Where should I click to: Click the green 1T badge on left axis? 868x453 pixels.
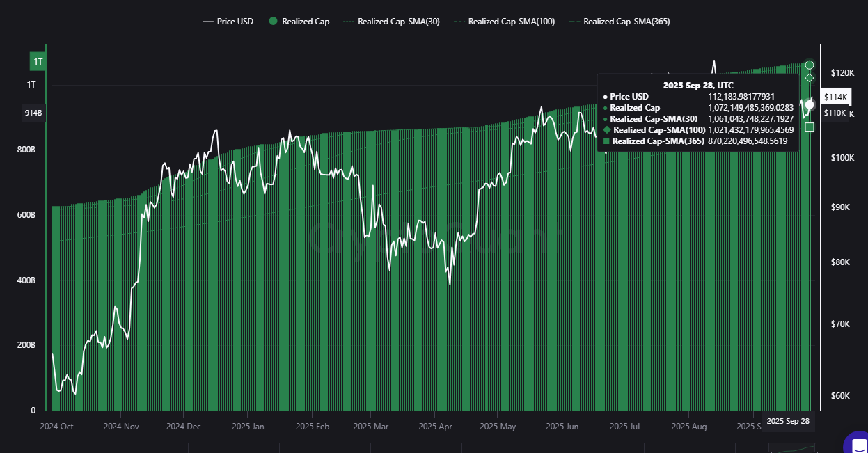point(38,62)
